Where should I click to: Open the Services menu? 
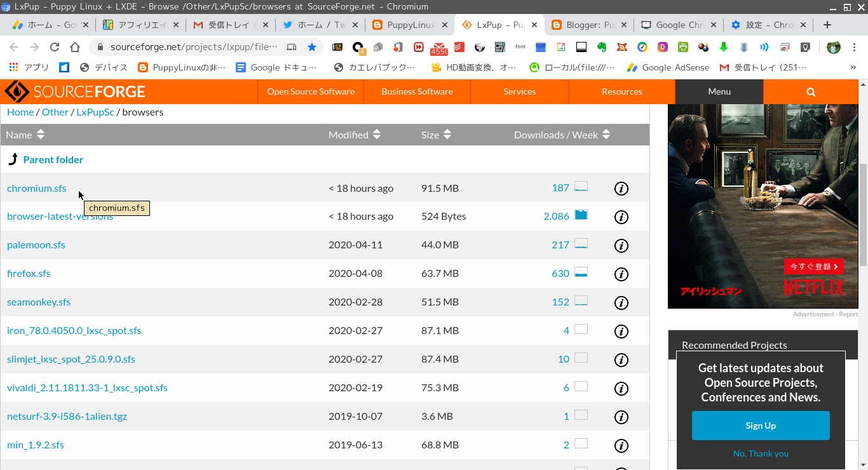[x=519, y=91]
